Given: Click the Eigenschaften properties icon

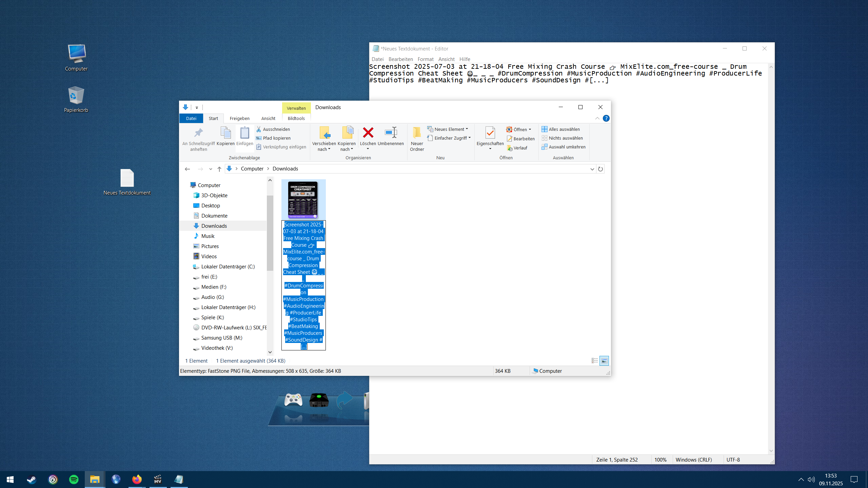Looking at the screenshot, I should 490,133.
